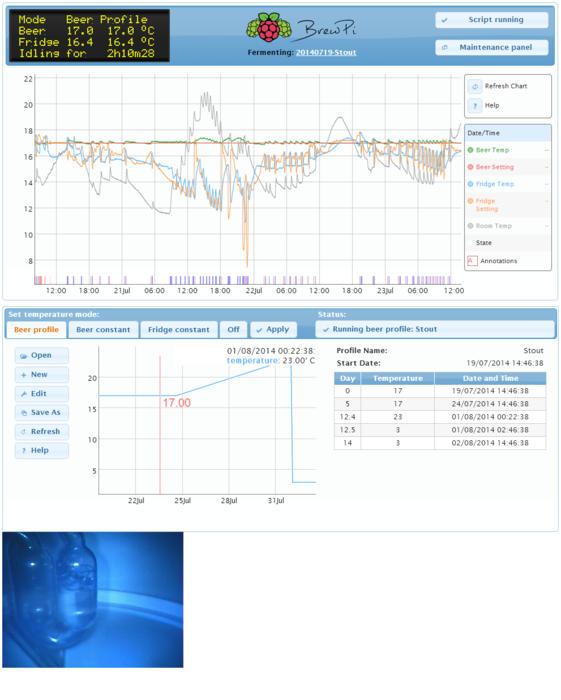Click the LCD temperature display
Screen dimensions: 561x700
click(89, 36)
